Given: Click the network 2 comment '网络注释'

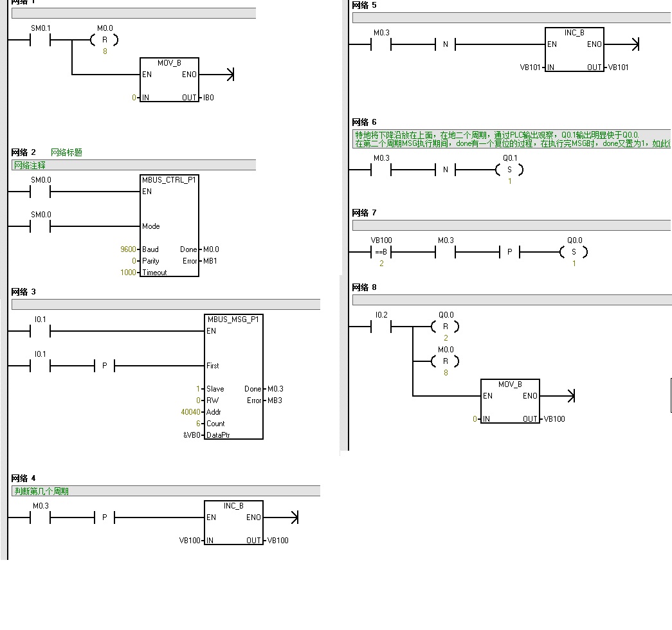Looking at the screenshot, I should tap(30, 165).
